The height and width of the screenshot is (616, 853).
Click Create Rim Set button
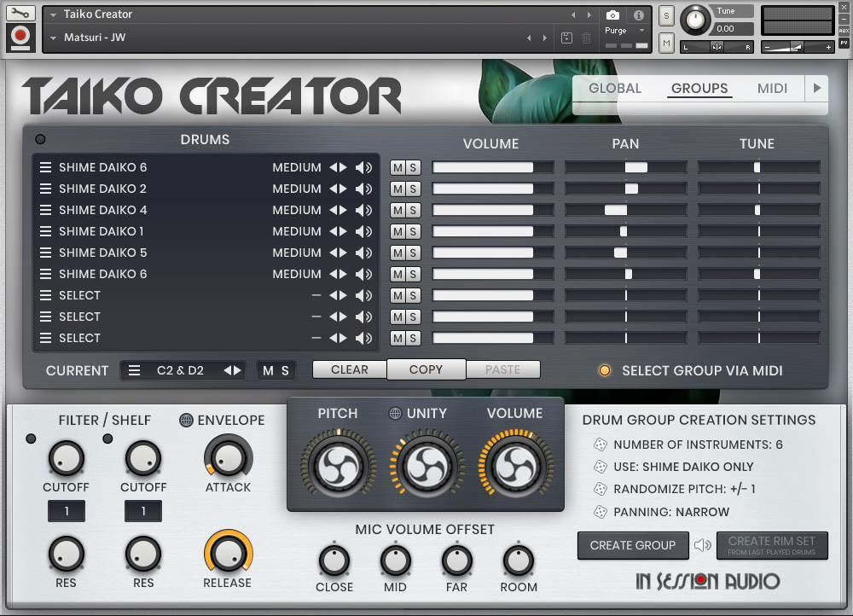point(772,545)
